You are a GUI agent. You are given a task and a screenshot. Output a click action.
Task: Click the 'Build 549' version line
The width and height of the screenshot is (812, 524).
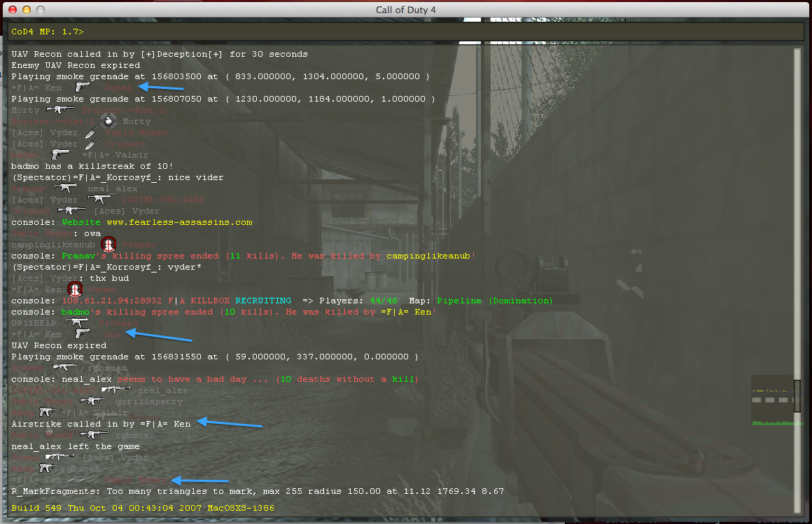click(143, 508)
